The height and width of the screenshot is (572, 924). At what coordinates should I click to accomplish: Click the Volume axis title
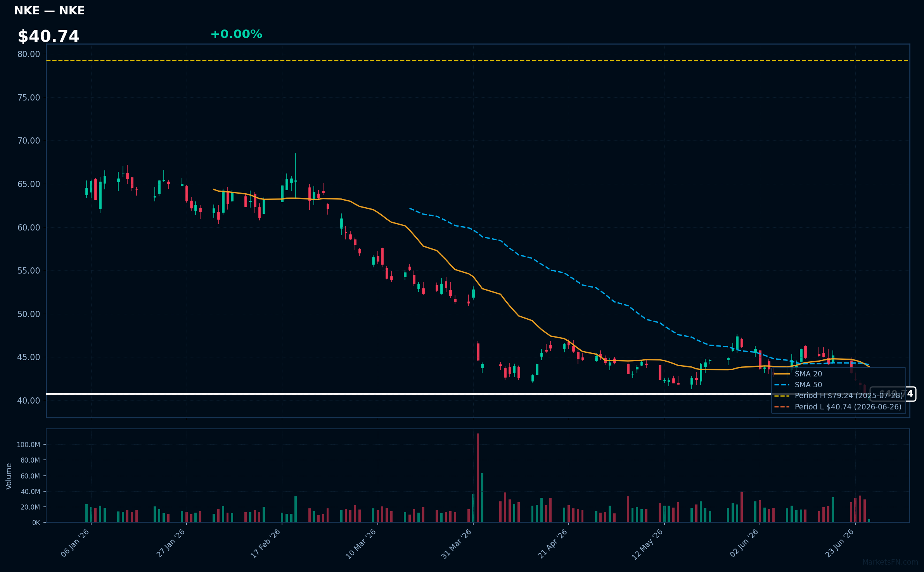coord(9,476)
